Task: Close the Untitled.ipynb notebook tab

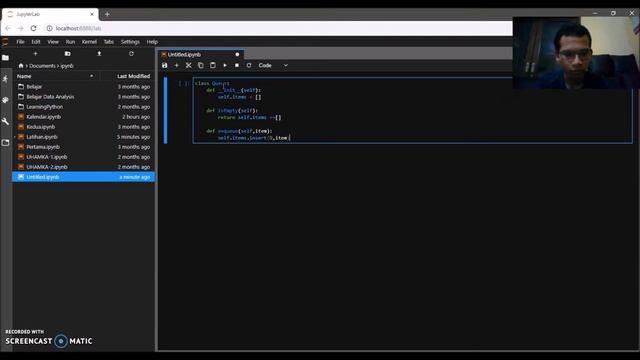Action: pos(237,54)
